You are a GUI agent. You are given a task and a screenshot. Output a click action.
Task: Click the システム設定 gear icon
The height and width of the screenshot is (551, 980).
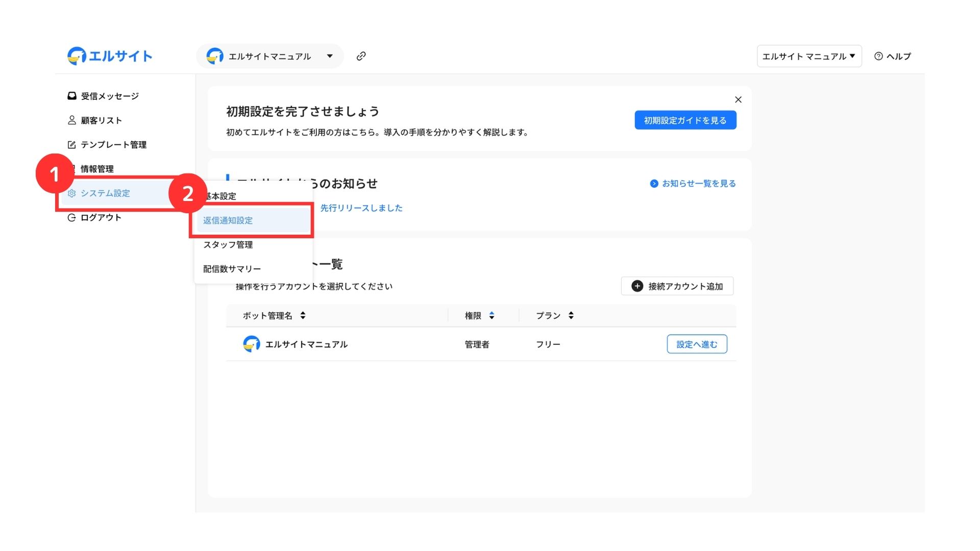(x=72, y=193)
